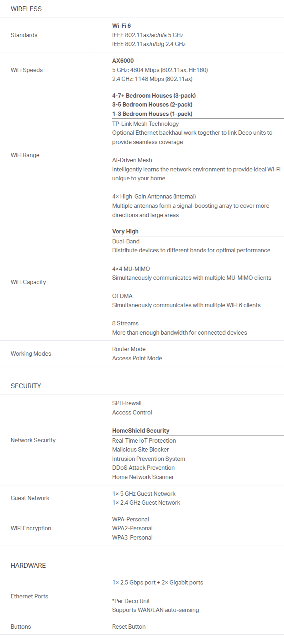Select the SECURITY section heading
This screenshot has height=644, width=284.
26,386
